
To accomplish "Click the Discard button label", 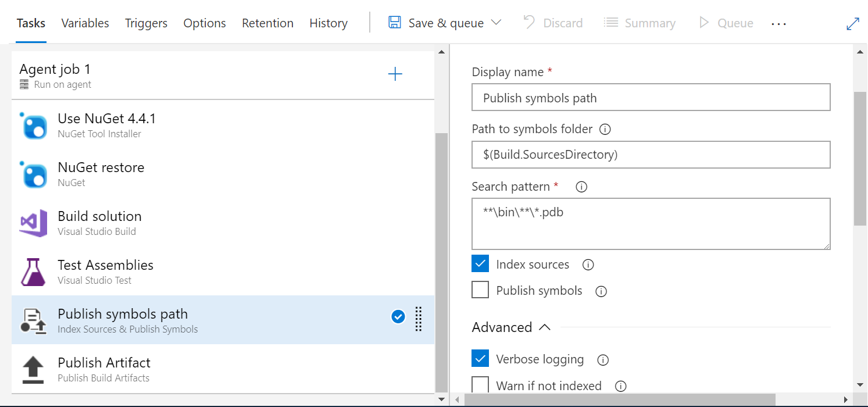I will pos(563,23).
